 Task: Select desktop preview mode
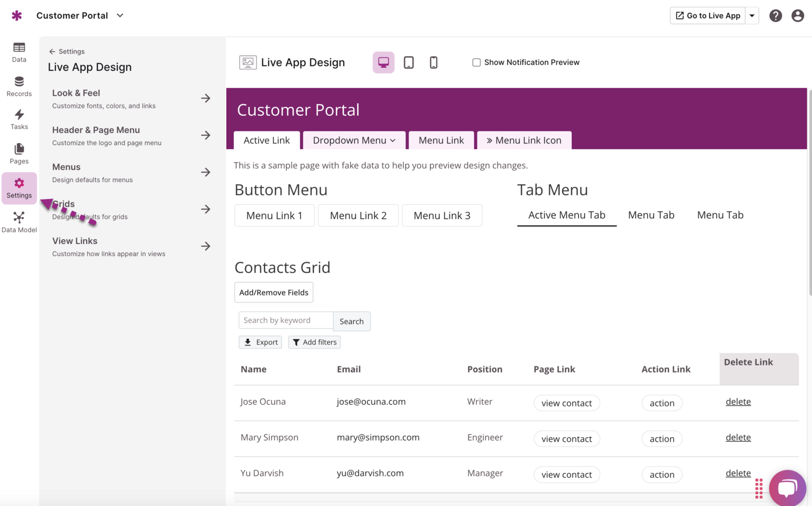click(x=383, y=62)
